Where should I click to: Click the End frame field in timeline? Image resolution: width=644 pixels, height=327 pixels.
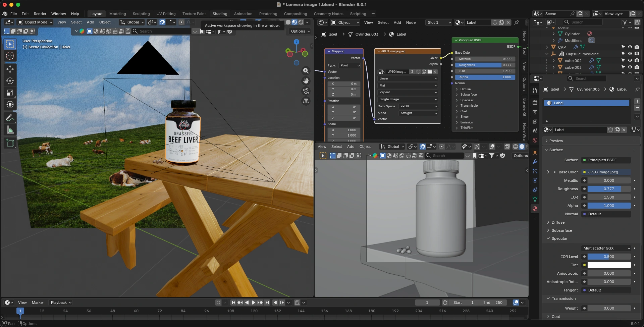(x=493, y=303)
